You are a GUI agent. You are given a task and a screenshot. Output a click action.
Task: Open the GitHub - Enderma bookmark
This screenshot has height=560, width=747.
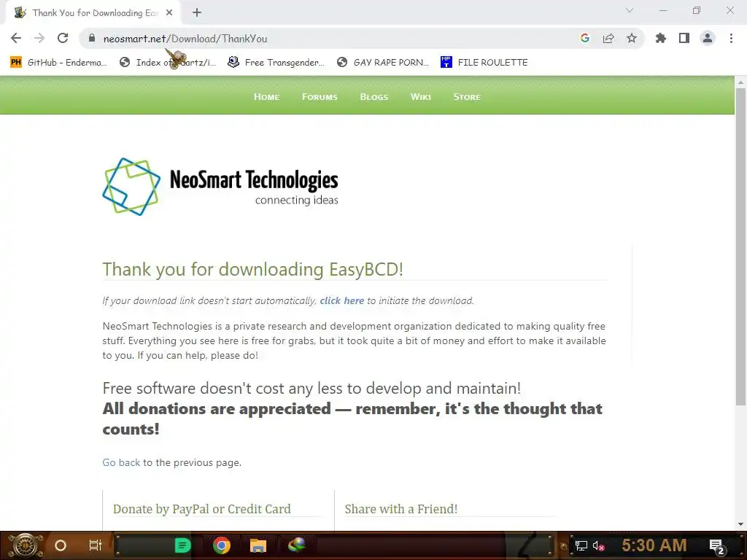point(58,63)
